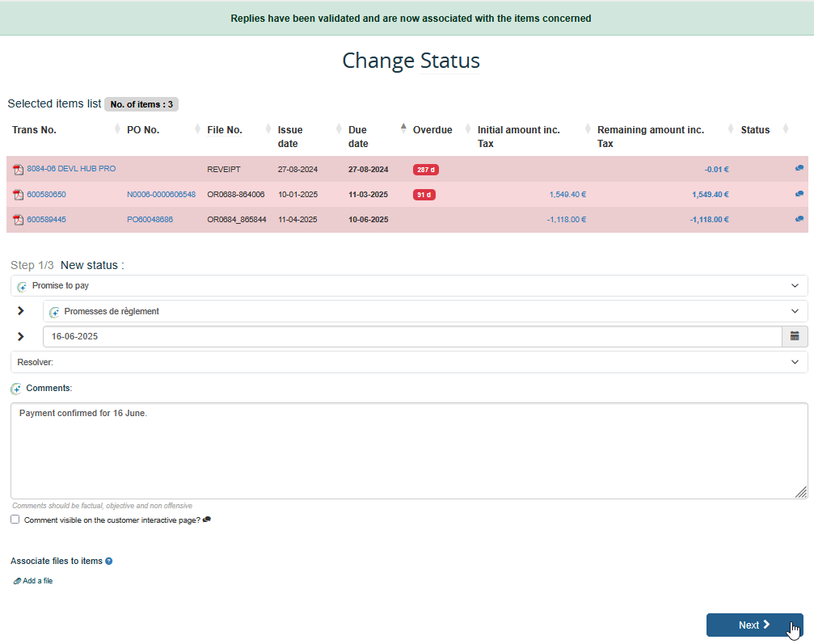Click PDF icon for 8084-06 DEVL HUB PRO
This screenshot has height=644, width=814.
18,170
